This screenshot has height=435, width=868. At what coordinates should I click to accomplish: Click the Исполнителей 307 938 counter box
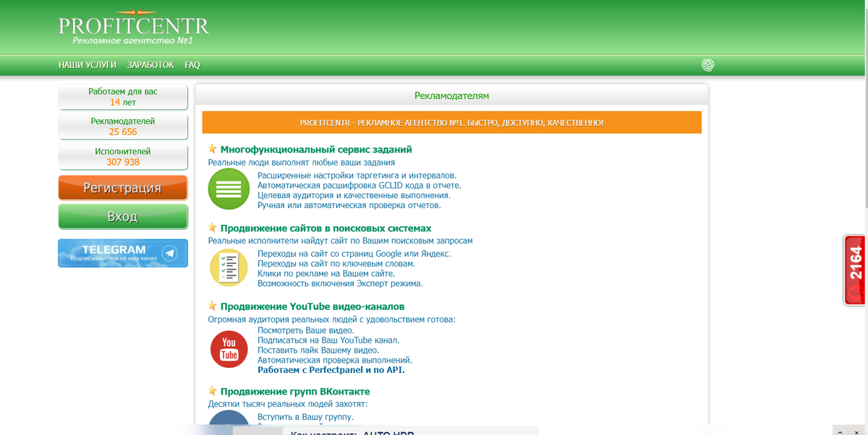click(123, 157)
